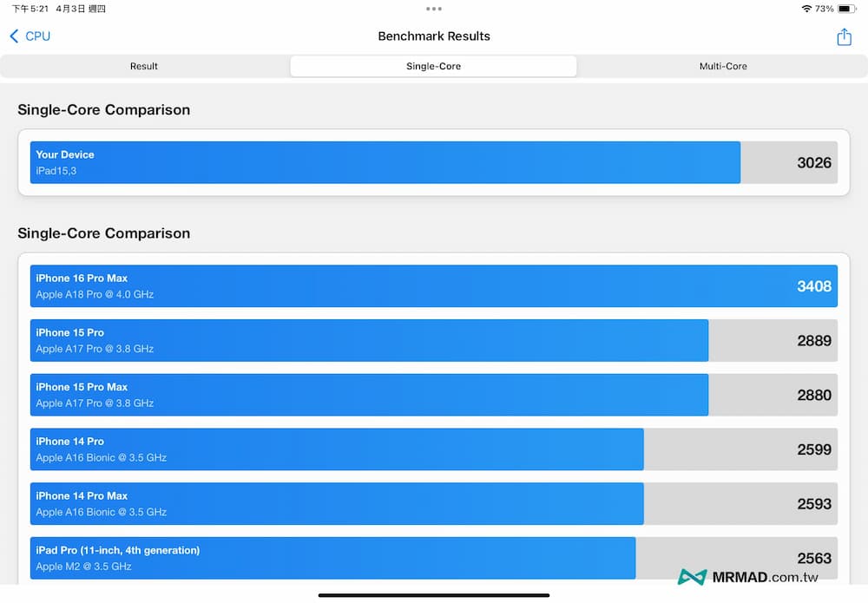
Task: Tap the back chevron beside CPU
Action: pos(14,36)
